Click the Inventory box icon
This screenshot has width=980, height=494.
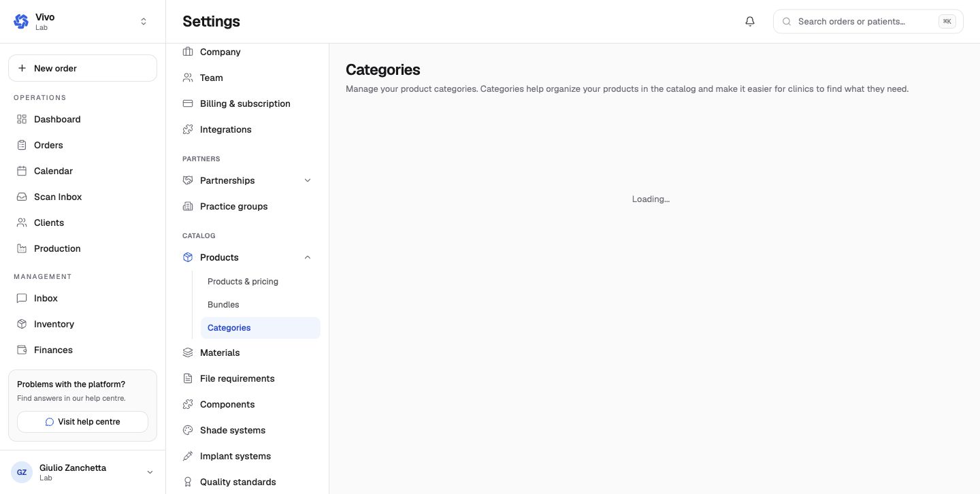[22, 324]
